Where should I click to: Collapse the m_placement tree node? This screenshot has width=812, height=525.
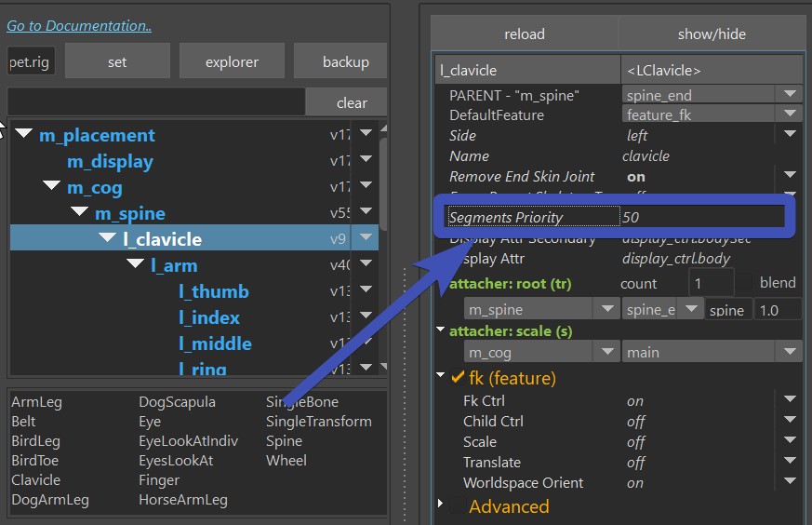click(24, 136)
